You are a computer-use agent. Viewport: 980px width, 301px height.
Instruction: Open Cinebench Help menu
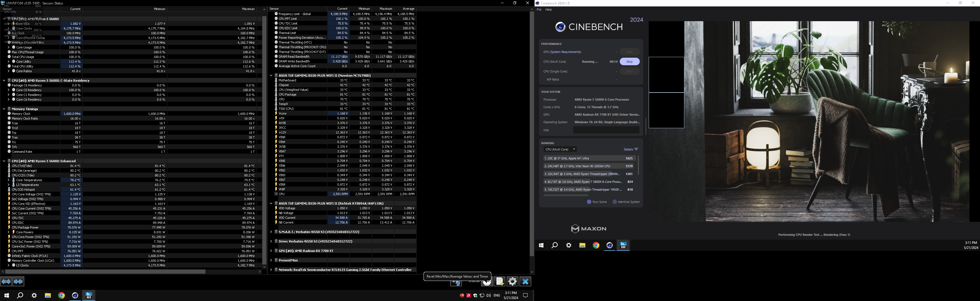(548, 9)
